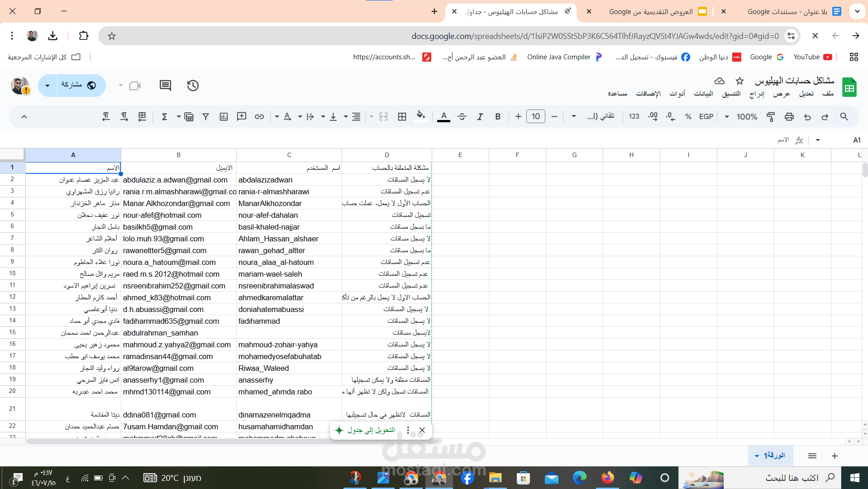Toggle bold formatting
Screen dimensions: 868x489
[498, 116]
